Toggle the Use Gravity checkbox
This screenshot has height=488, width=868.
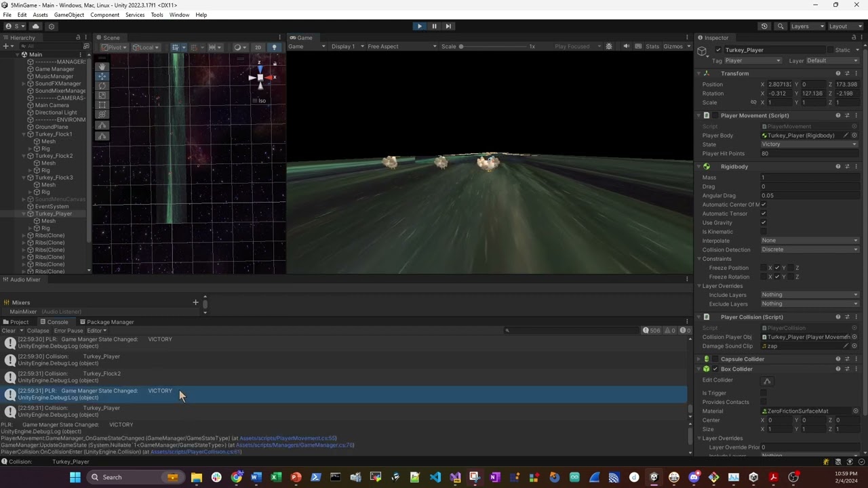[764, 223]
